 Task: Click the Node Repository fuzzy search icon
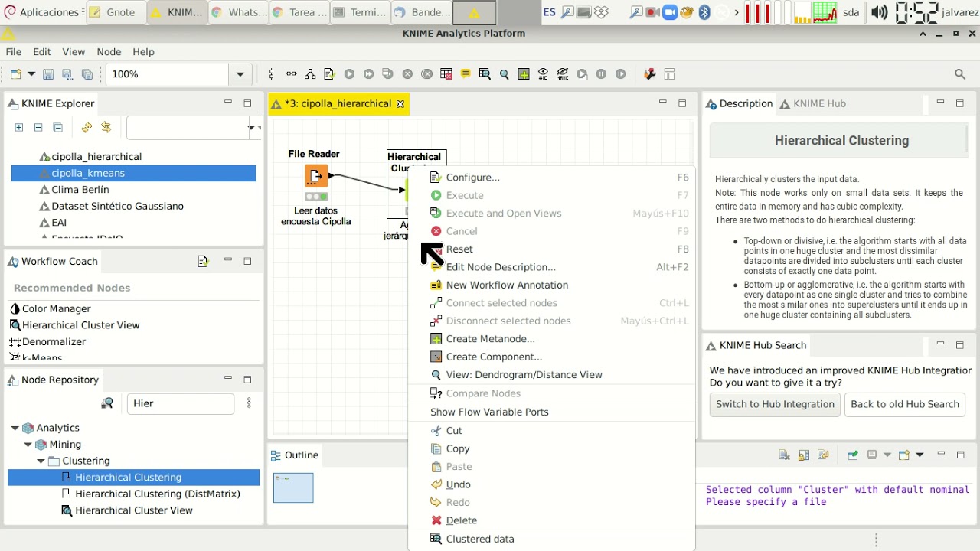[107, 403]
